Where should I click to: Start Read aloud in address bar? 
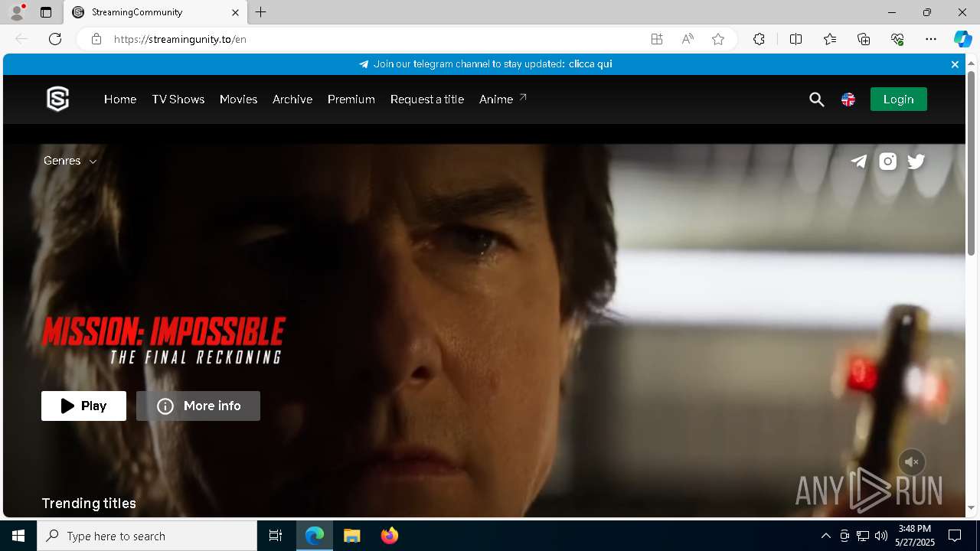[x=688, y=39]
